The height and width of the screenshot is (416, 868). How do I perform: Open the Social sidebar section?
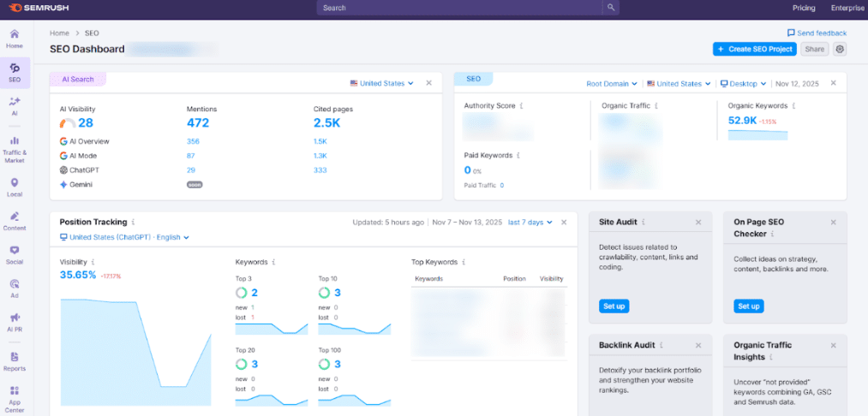[x=15, y=255]
